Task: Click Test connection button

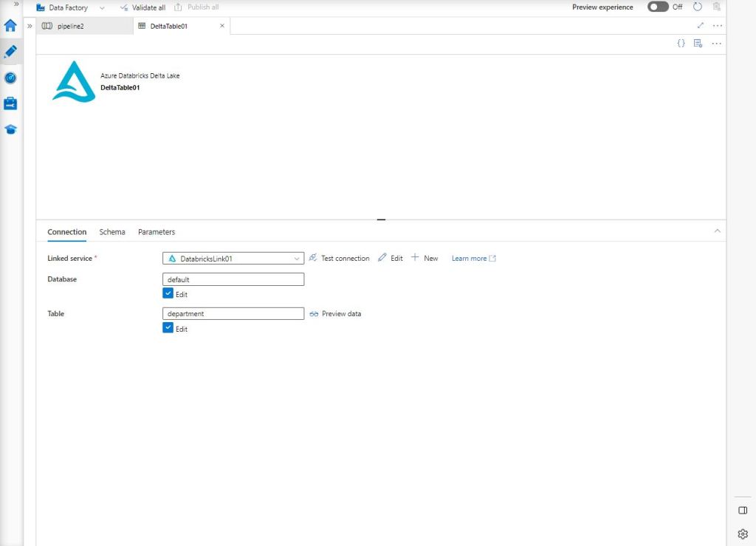Action: click(x=339, y=259)
